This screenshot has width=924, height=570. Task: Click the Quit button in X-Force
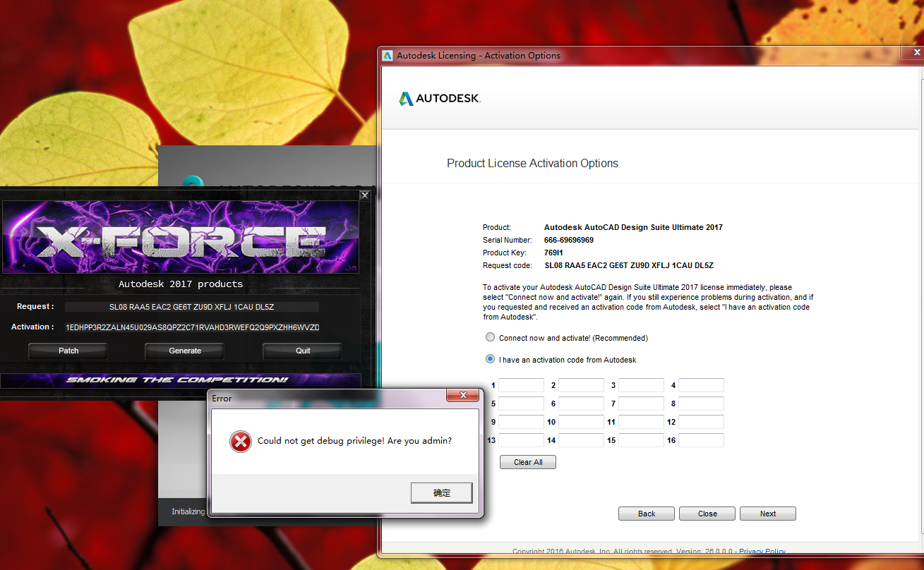tap(303, 351)
